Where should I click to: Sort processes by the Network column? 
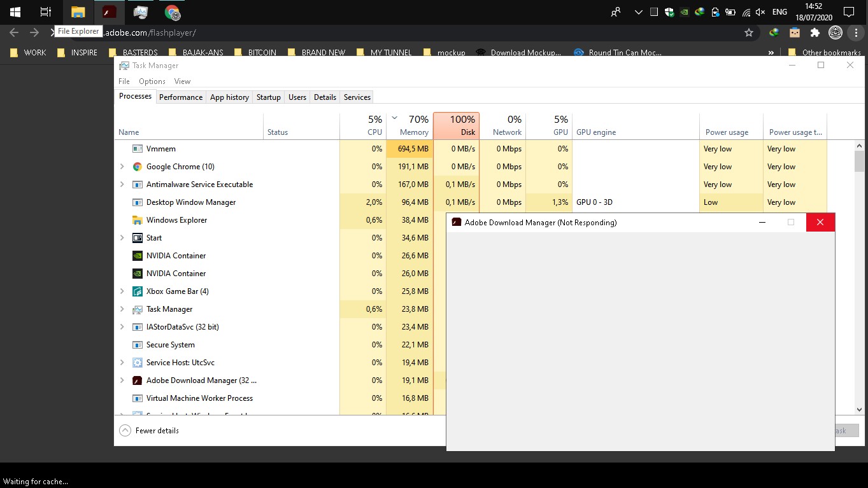tap(502, 126)
